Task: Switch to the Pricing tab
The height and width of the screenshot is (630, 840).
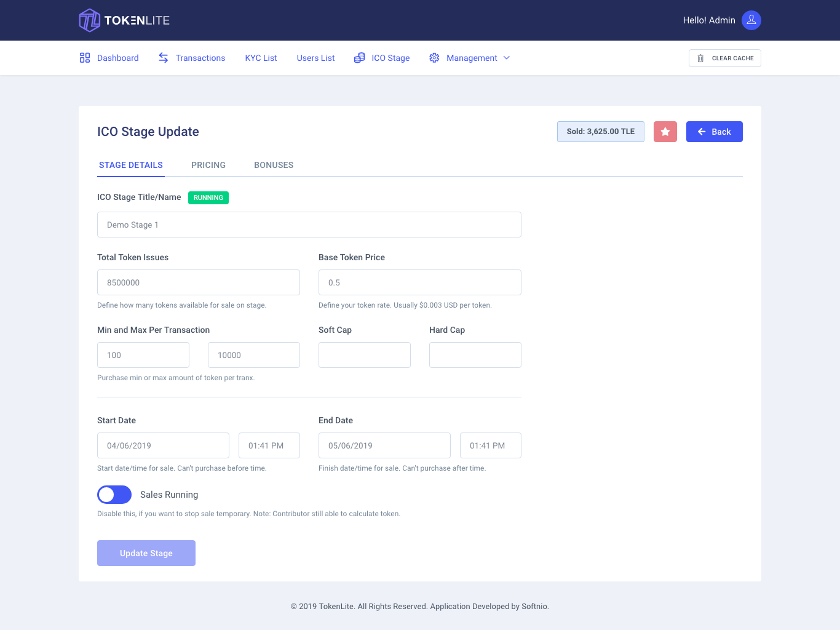Action: coord(208,165)
